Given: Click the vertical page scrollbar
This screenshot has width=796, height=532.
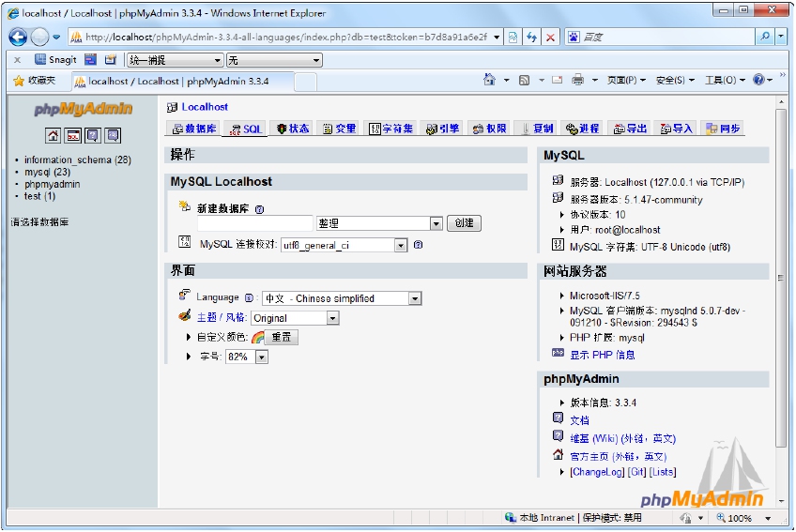Looking at the screenshot, I should 781,278.
